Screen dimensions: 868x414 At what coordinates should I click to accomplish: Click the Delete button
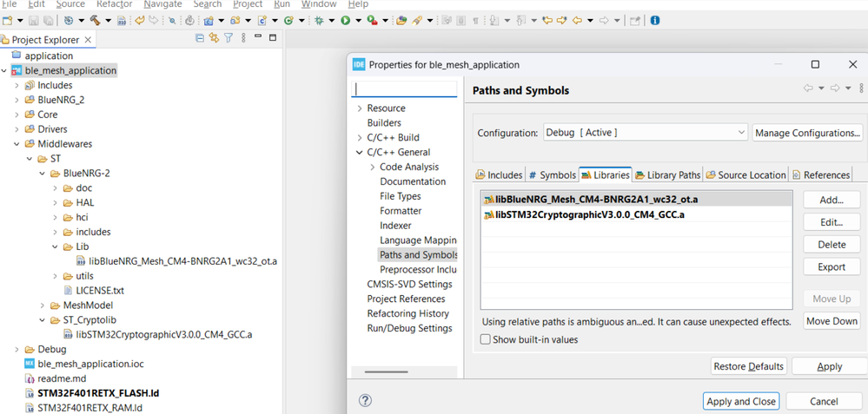[832, 244]
